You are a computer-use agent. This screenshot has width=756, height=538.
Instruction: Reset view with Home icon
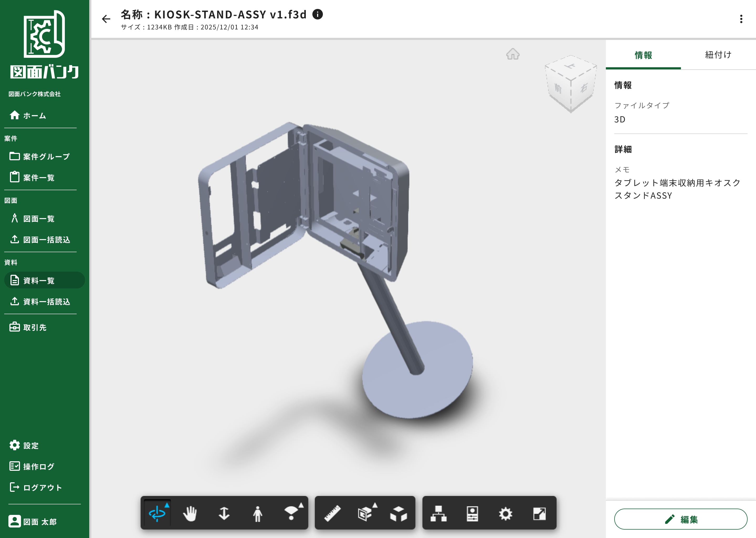click(513, 54)
